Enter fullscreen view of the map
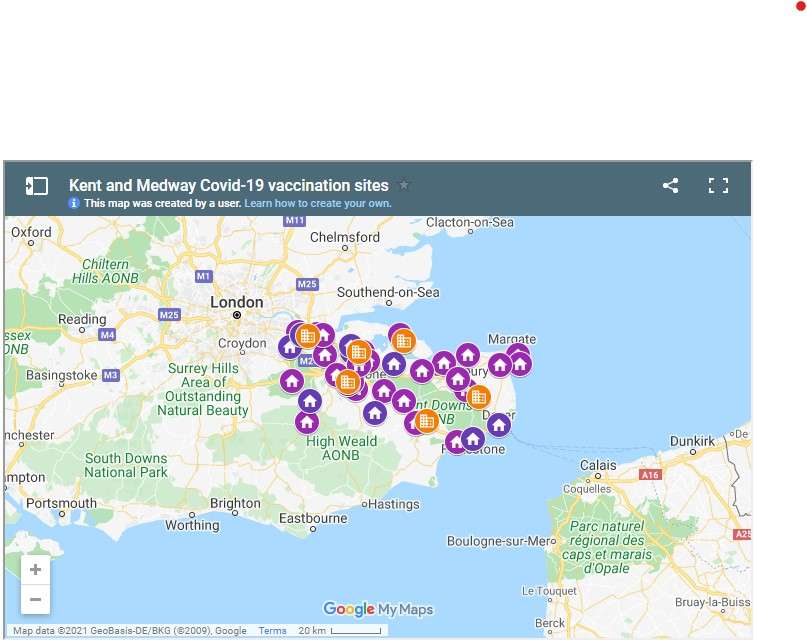This screenshot has height=640, width=807. [x=719, y=185]
